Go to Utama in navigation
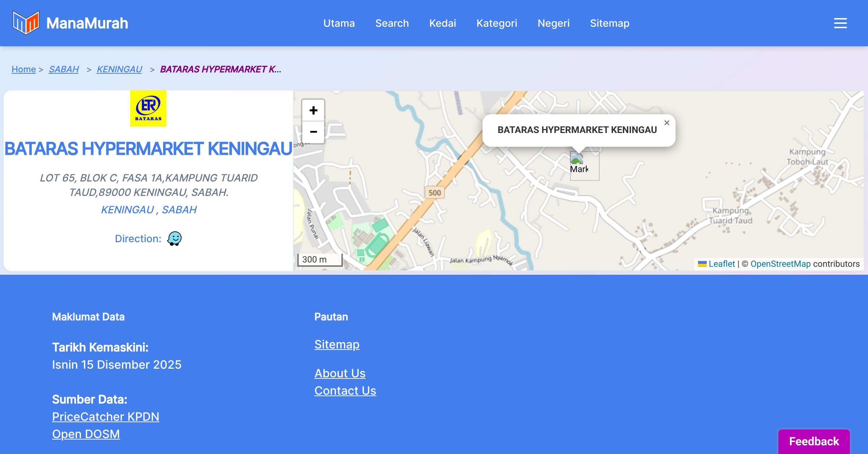The image size is (868, 454). point(339,23)
